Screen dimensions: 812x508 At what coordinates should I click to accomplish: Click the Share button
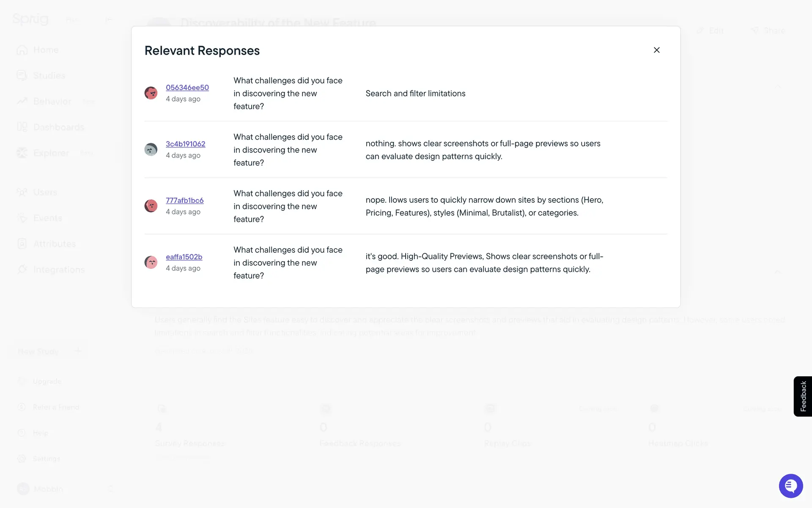[768, 30]
